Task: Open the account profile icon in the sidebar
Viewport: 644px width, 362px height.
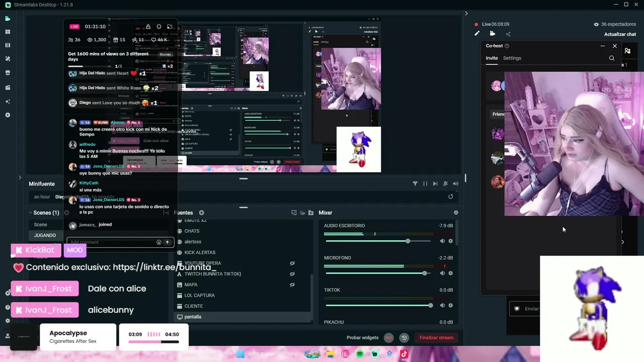Action: tap(8, 336)
